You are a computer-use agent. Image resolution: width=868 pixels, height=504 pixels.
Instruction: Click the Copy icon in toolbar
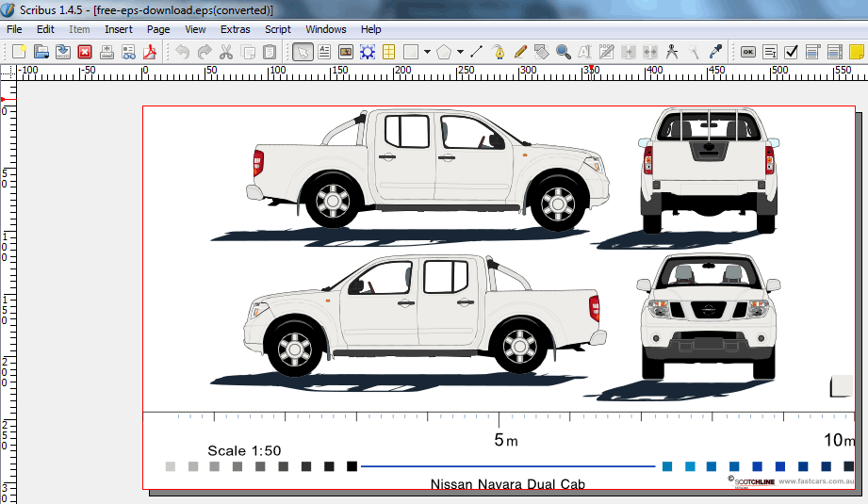click(248, 52)
